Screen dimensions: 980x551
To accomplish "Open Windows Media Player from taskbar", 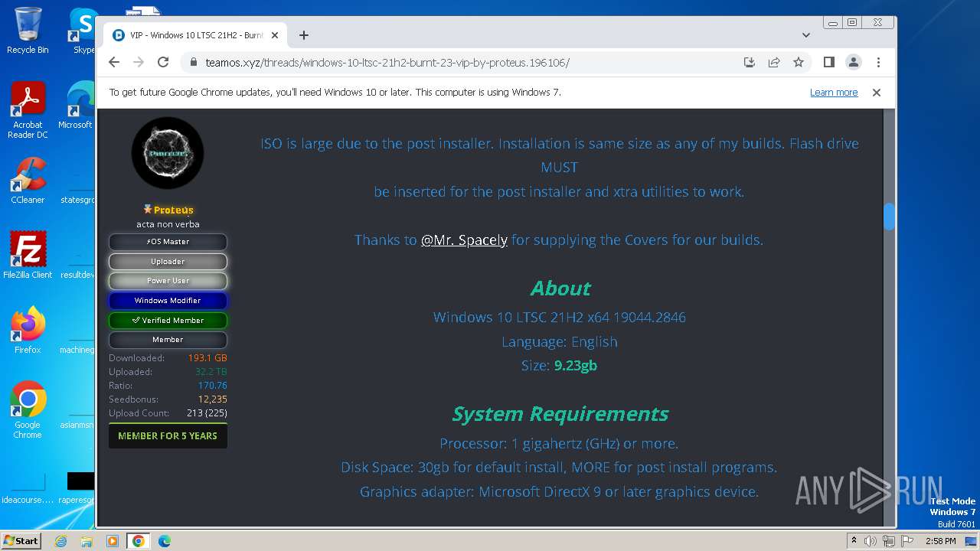I will [113, 541].
